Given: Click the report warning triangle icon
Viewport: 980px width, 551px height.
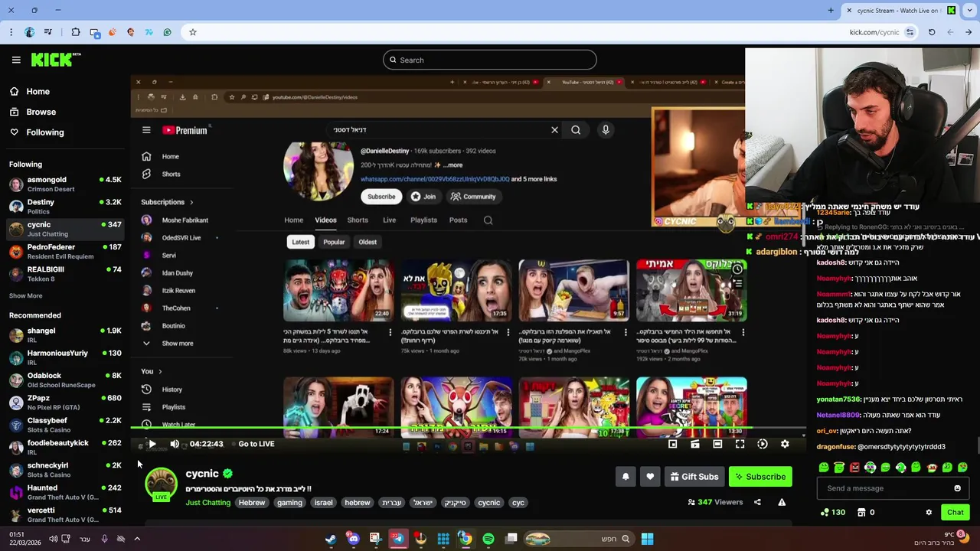Looking at the screenshot, I should [782, 502].
